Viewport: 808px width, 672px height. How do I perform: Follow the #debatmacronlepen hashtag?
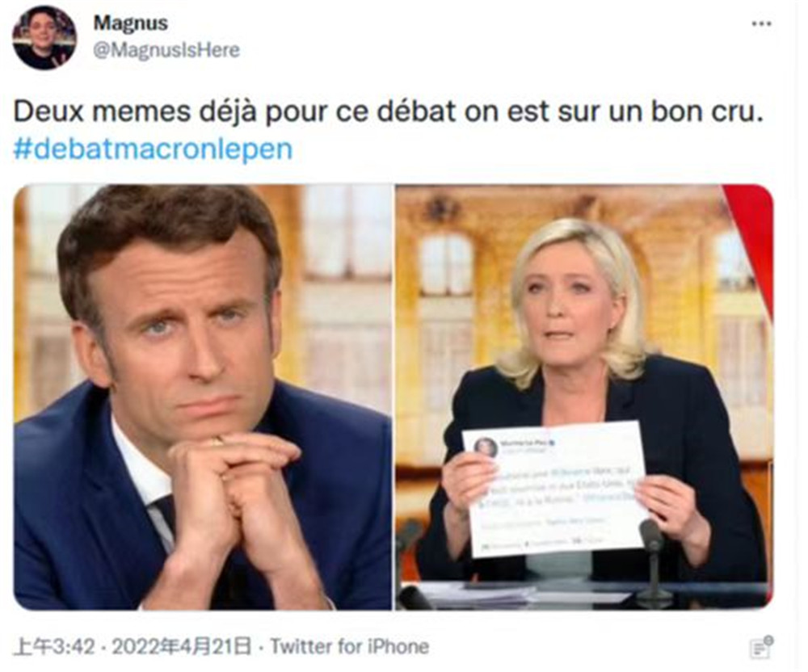[153, 149]
